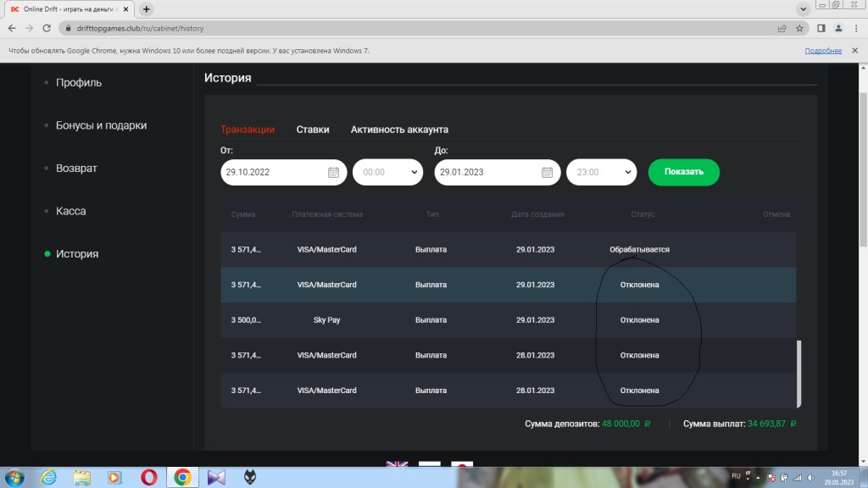Bookmark page with star icon
This screenshot has height=488, width=868.
799,28
